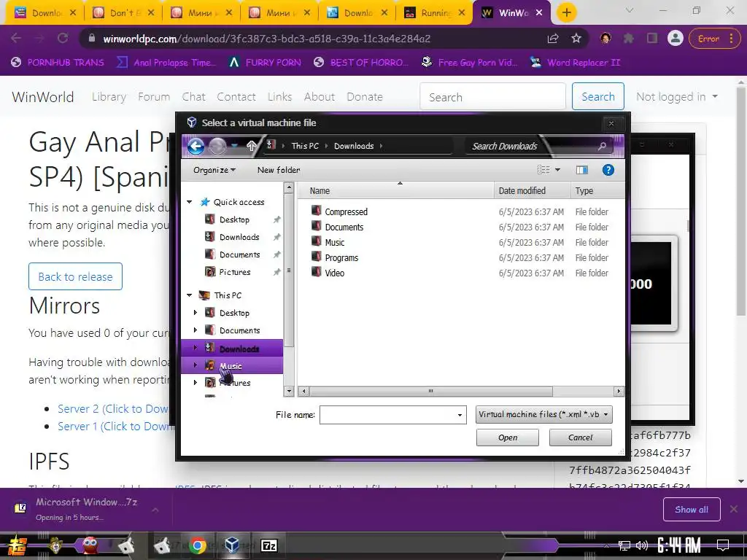Click the Search Downloads magnifier icon

click(602, 146)
